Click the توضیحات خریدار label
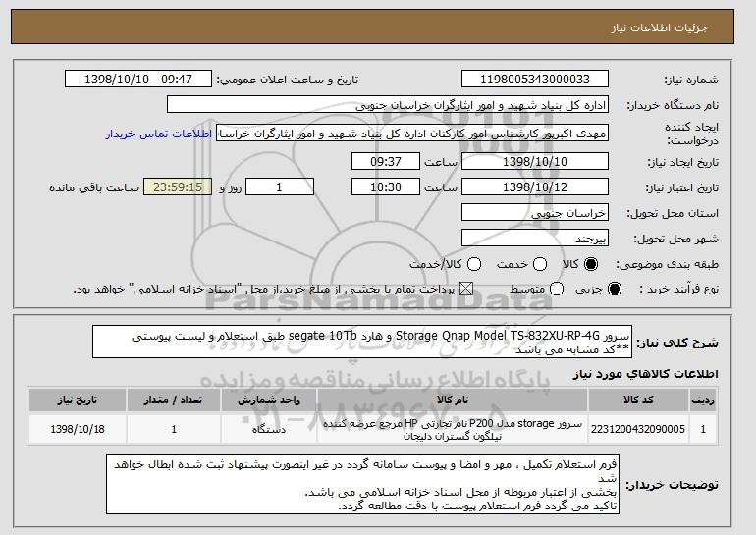This screenshot has height=535, width=756. (673, 485)
